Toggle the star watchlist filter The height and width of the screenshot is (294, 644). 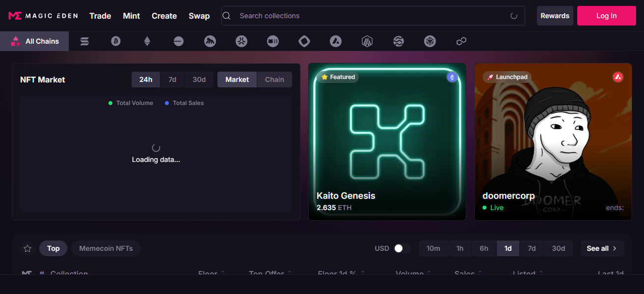[27, 248]
